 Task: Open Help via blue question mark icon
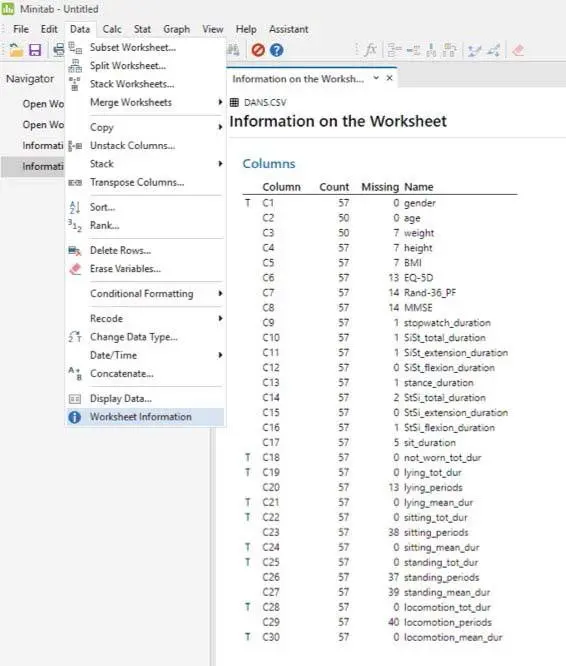(276, 50)
